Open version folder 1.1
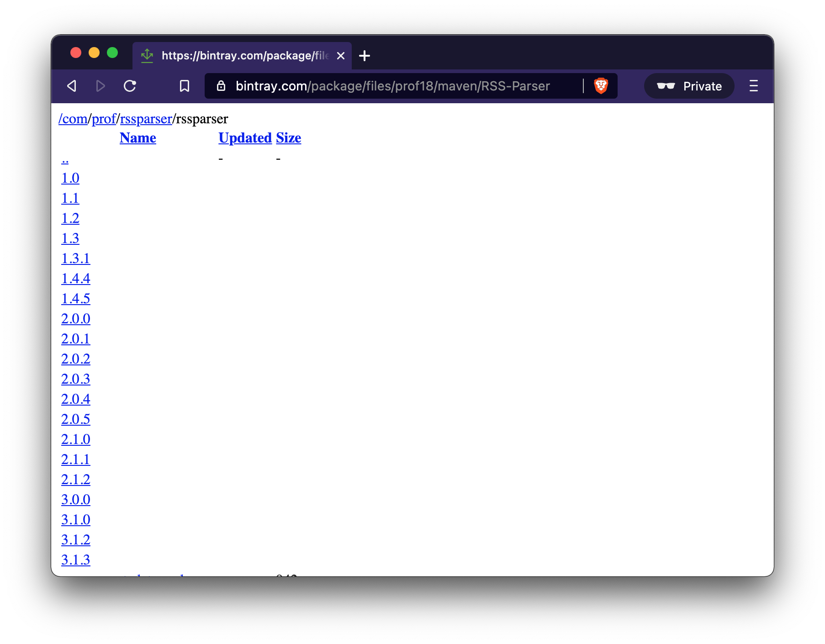Viewport: 825px width, 644px height. tap(70, 198)
